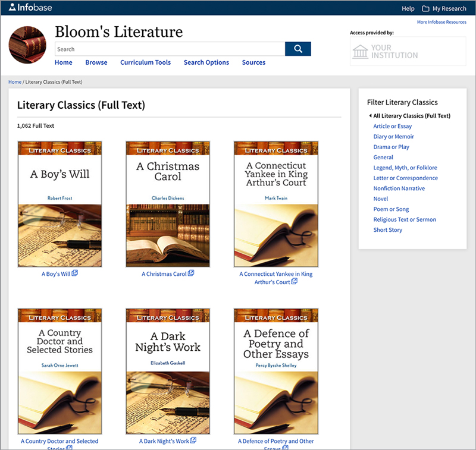Select A Defence of Poetry book cover
The image size is (476, 450).
click(x=276, y=371)
